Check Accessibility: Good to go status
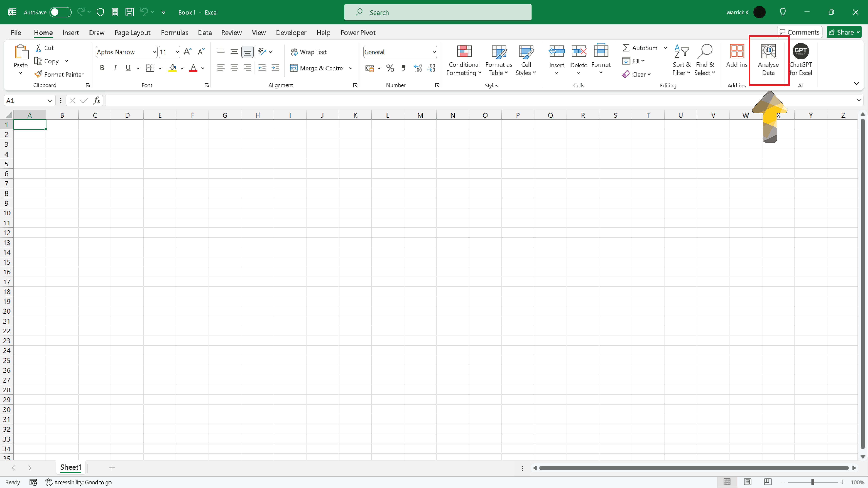 pos(79,482)
